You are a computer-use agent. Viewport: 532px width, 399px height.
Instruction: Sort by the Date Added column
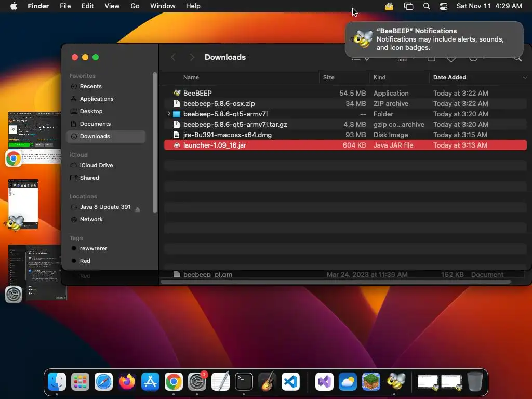pos(449,78)
